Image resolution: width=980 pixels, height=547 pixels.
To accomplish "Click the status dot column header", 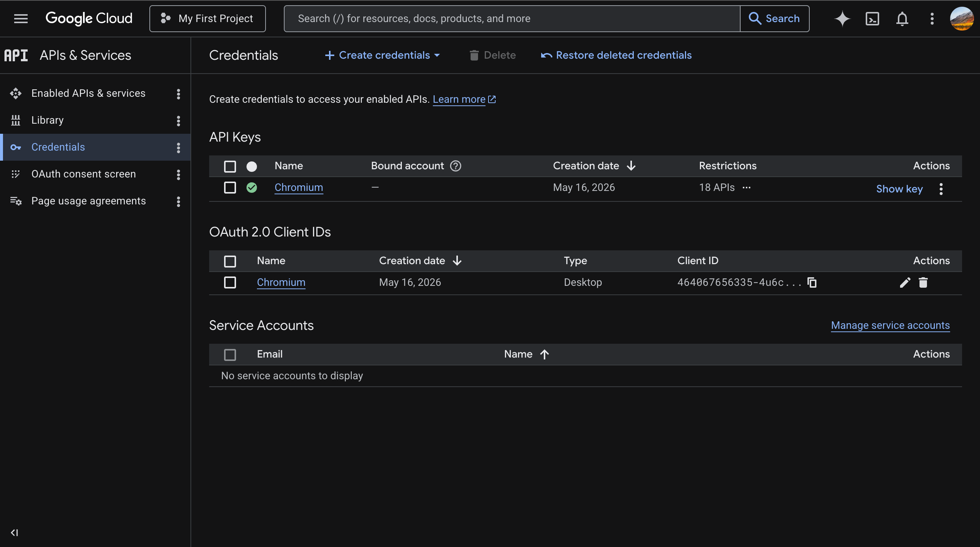I will tap(251, 166).
